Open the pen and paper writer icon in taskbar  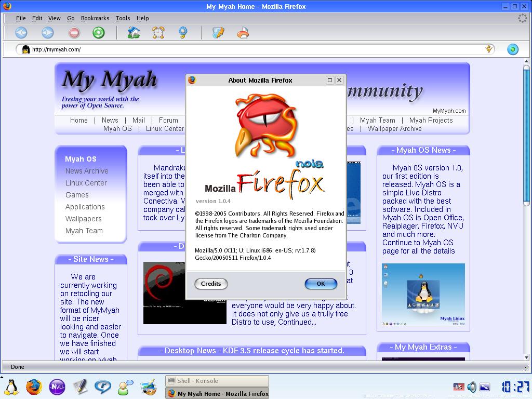tap(80, 387)
